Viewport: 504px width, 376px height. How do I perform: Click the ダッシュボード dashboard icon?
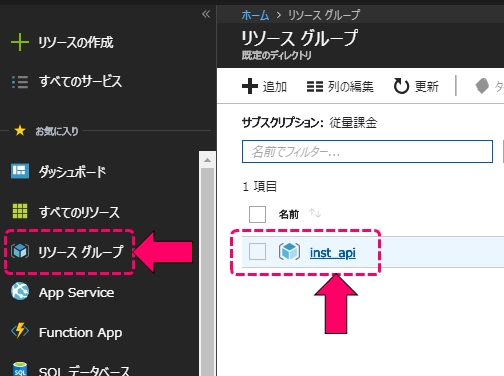point(20,171)
